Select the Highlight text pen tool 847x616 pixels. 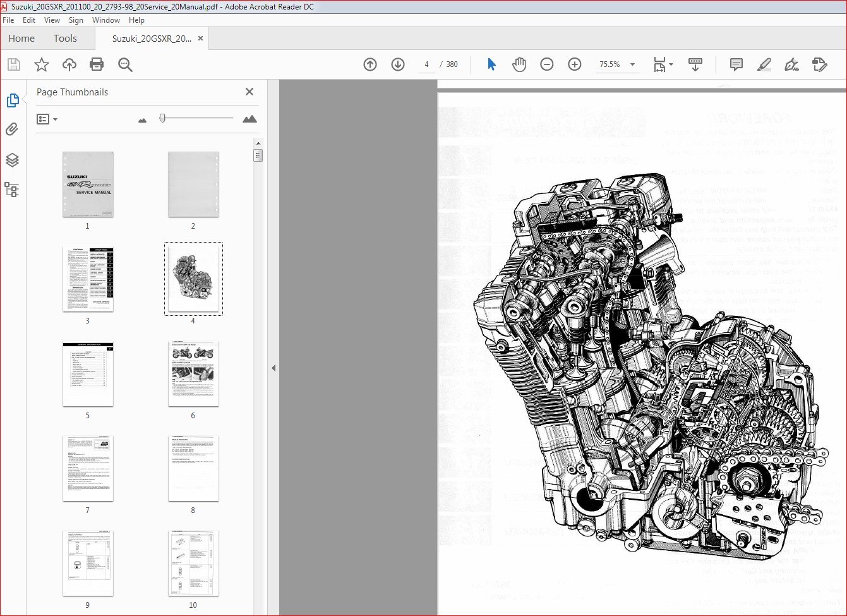pos(764,64)
